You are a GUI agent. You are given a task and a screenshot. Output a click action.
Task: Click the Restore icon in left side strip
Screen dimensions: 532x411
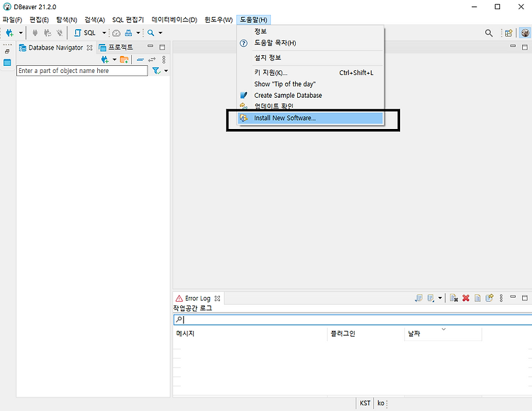point(7,52)
